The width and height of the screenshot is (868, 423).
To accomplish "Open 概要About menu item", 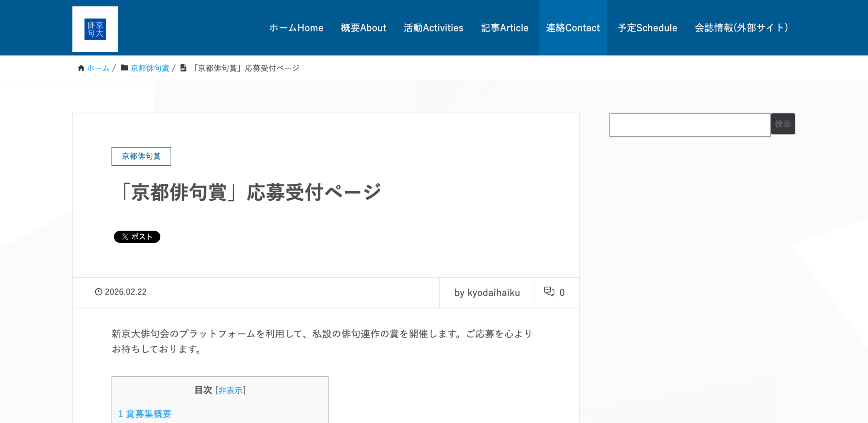I will [x=363, y=28].
